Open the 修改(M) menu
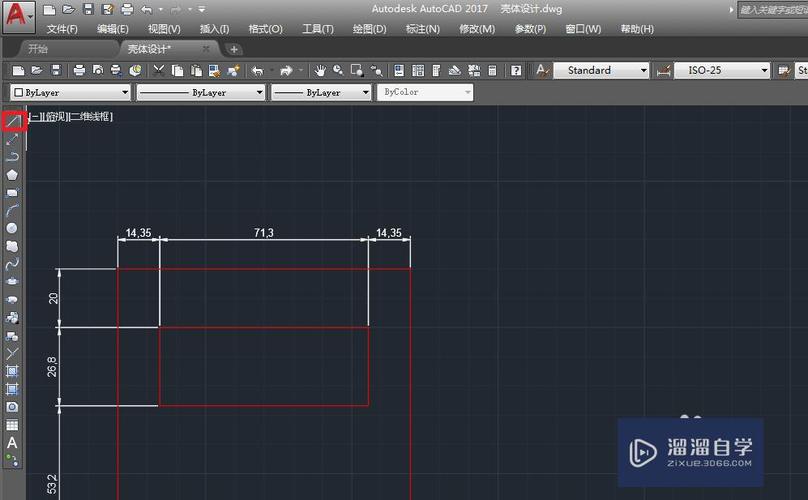The width and height of the screenshot is (808, 500). pos(477,29)
